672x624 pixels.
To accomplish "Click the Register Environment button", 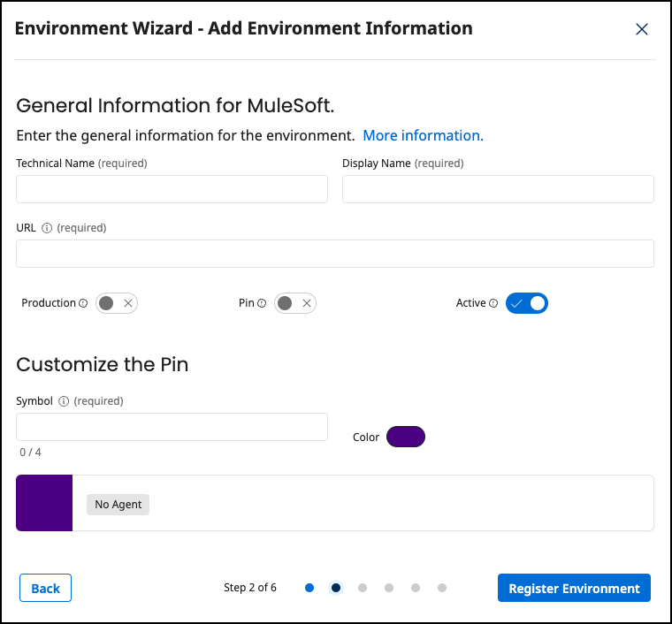I will pos(574,588).
